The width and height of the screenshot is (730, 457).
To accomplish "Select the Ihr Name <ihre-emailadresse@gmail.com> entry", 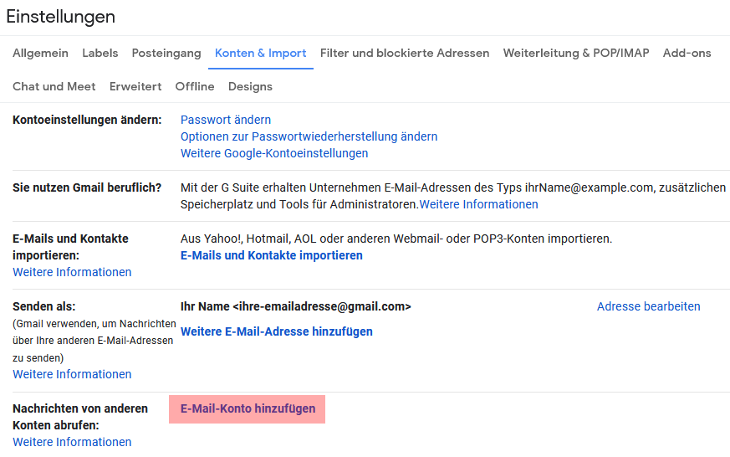I will [296, 307].
